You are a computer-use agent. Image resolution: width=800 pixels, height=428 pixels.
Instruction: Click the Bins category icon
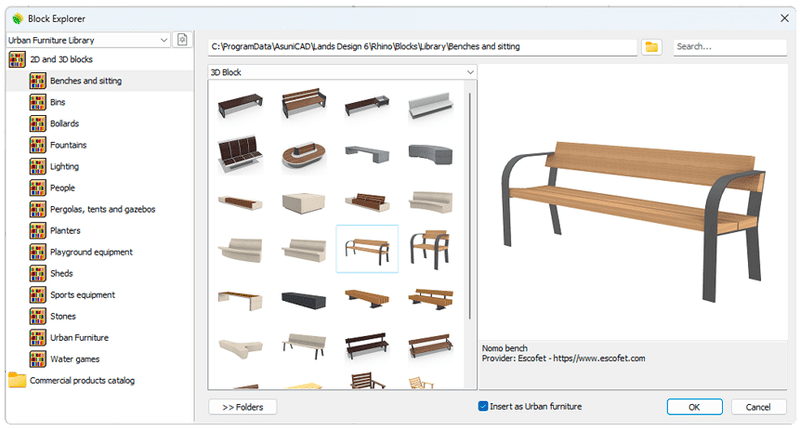(x=39, y=102)
